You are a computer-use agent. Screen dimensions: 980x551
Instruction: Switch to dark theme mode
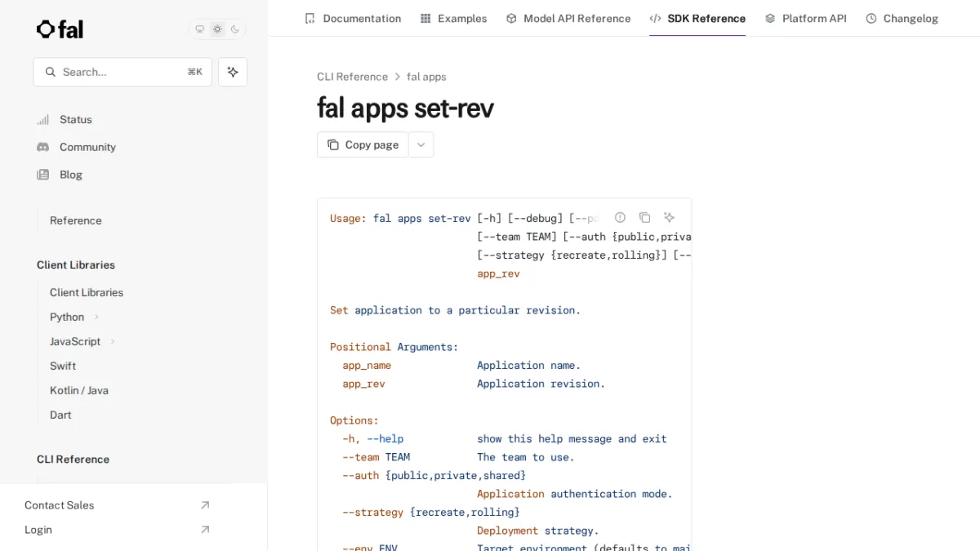[235, 29]
